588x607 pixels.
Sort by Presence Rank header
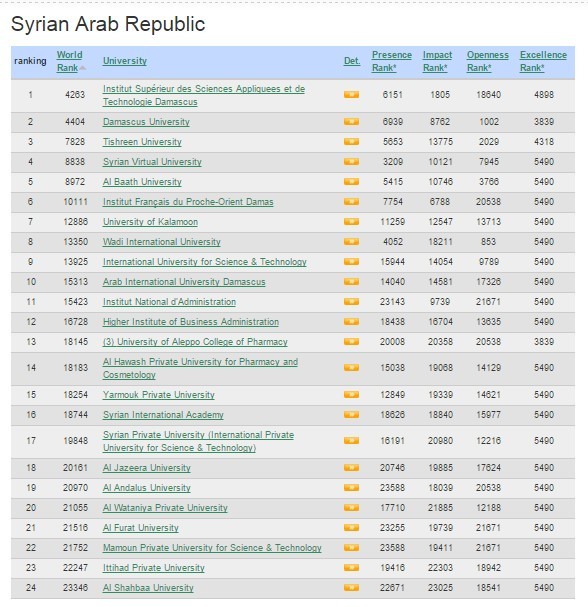coord(391,61)
